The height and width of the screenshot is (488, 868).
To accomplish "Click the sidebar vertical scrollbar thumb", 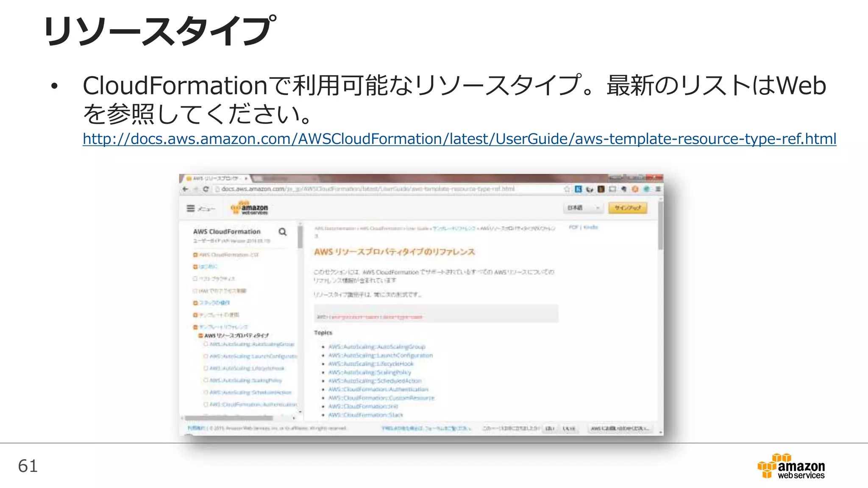I will coord(300,237).
